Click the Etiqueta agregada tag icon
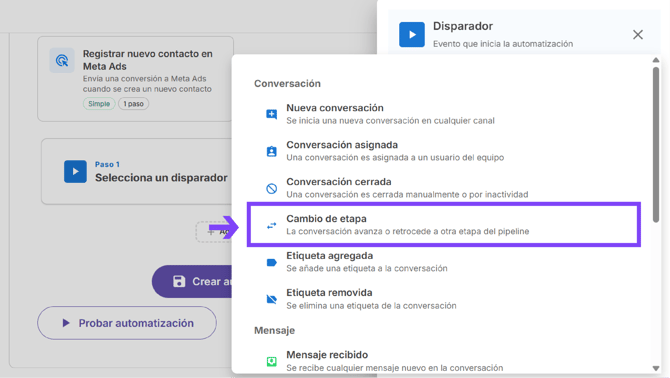Viewport: 670px width, 378px height. coord(271,262)
